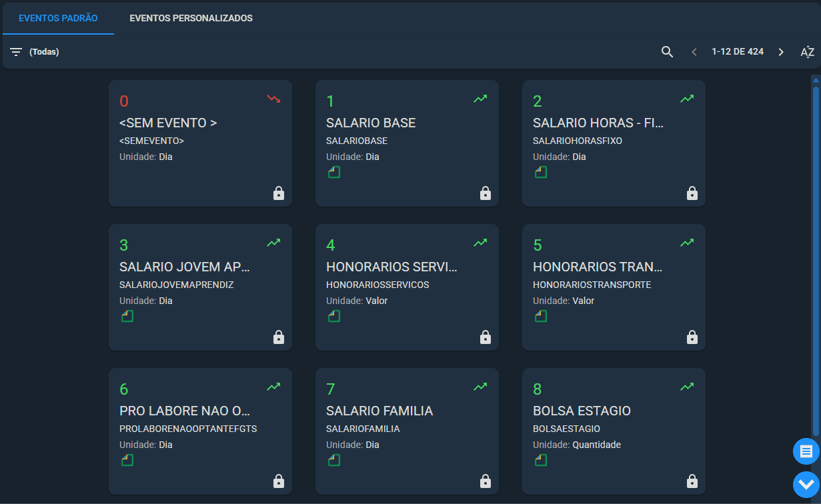
Task: Click the lock icon on PRO LABORE card
Action: pyautogui.click(x=279, y=481)
